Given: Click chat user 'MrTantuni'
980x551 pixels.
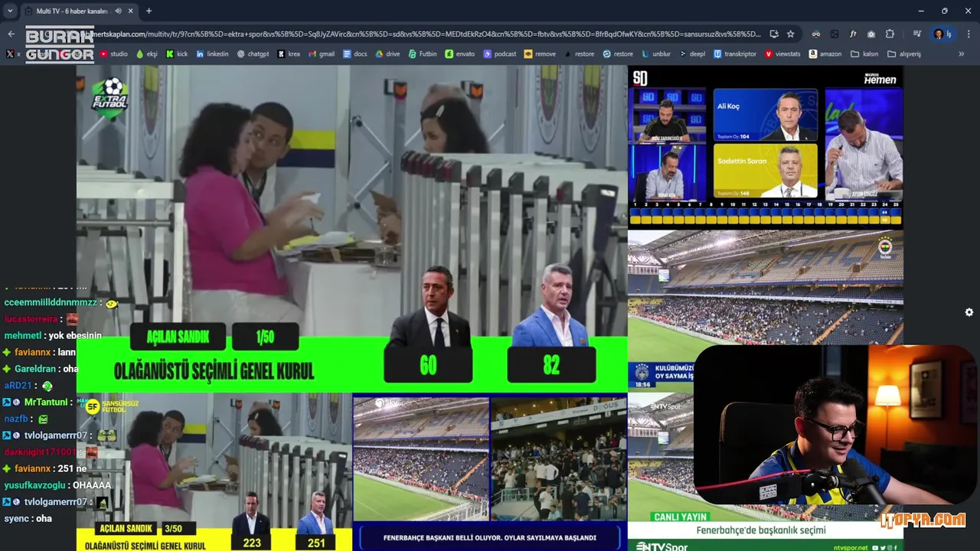Looking at the screenshot, I should (x=46, y=402).
